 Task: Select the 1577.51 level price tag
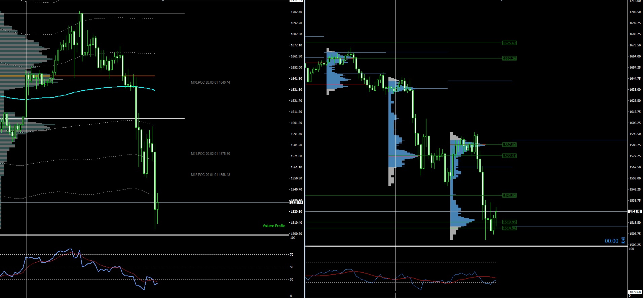pos(509,156)
